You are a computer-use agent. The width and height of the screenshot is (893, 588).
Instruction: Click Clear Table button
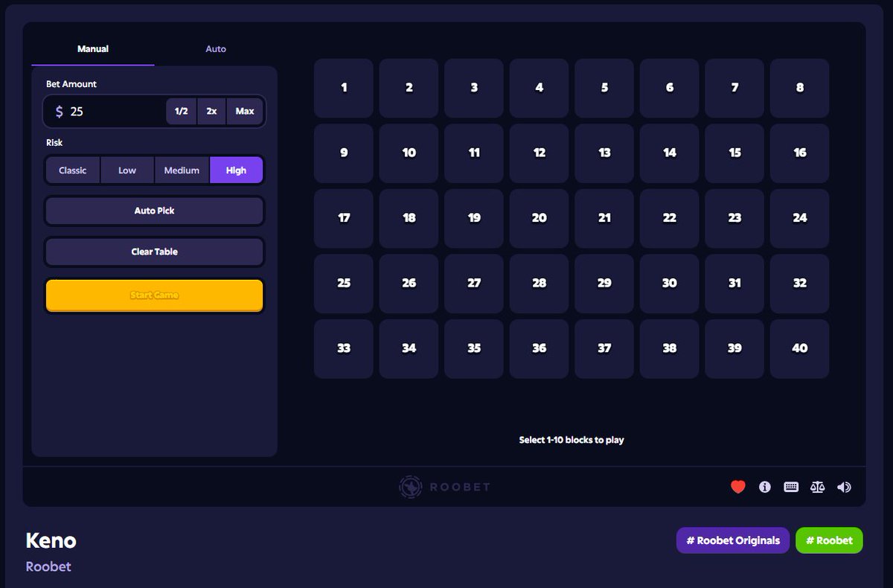(x=155, y=252)
